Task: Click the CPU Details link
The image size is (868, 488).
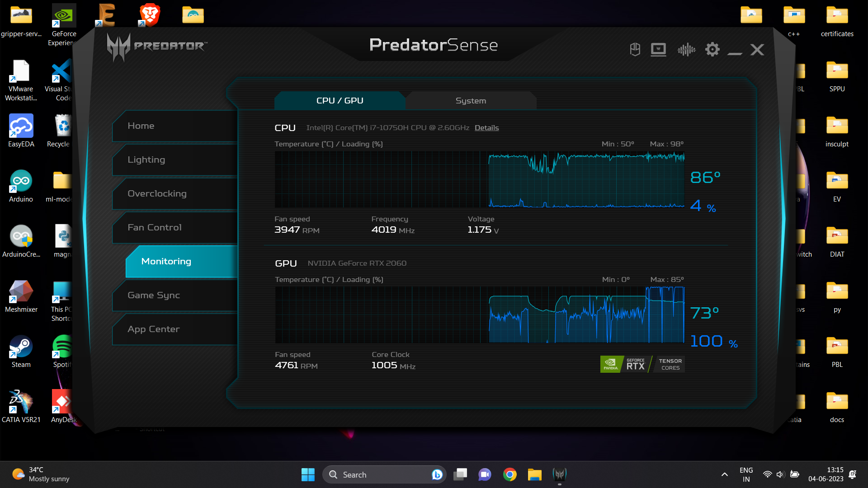Action: [x=486, y=128]
